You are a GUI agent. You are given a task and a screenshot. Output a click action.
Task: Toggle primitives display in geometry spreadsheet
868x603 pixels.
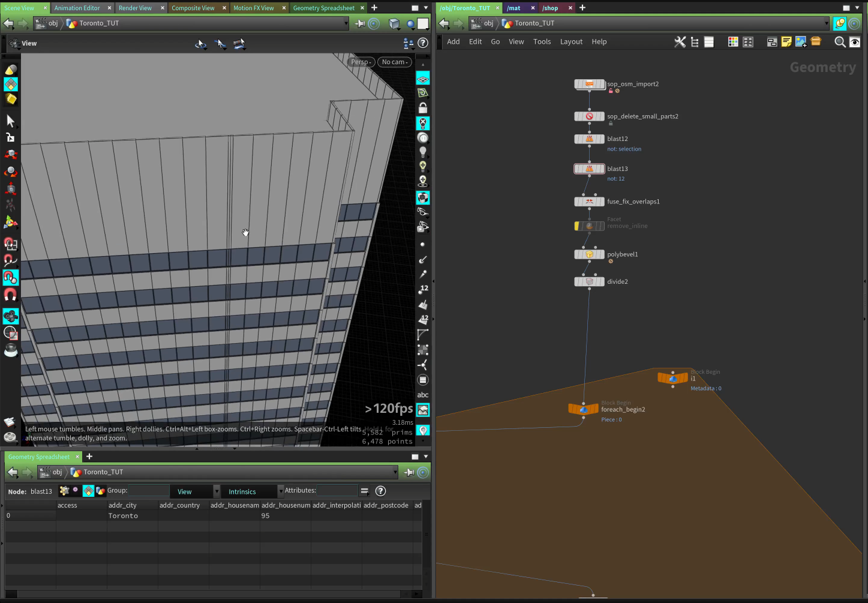coord(88,491)
